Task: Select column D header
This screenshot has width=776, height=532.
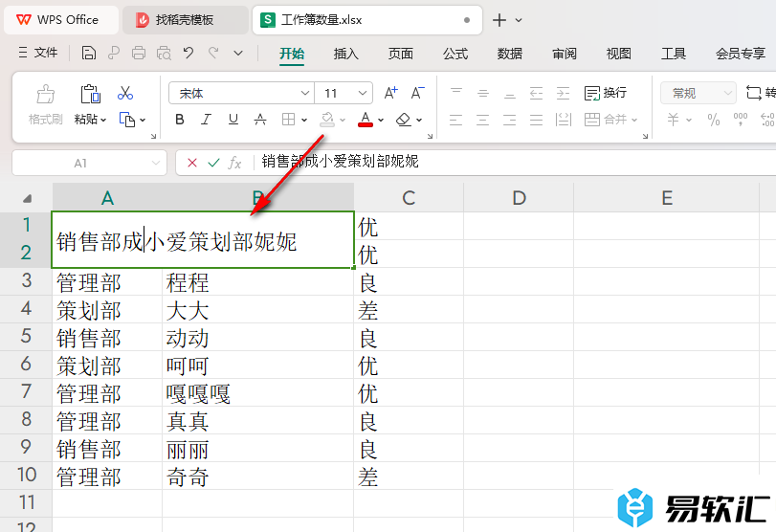Action: coord(519,198)
